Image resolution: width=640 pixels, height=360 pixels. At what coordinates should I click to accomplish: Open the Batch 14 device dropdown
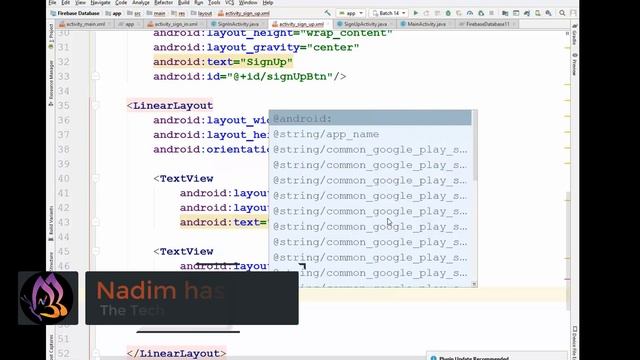389,13
